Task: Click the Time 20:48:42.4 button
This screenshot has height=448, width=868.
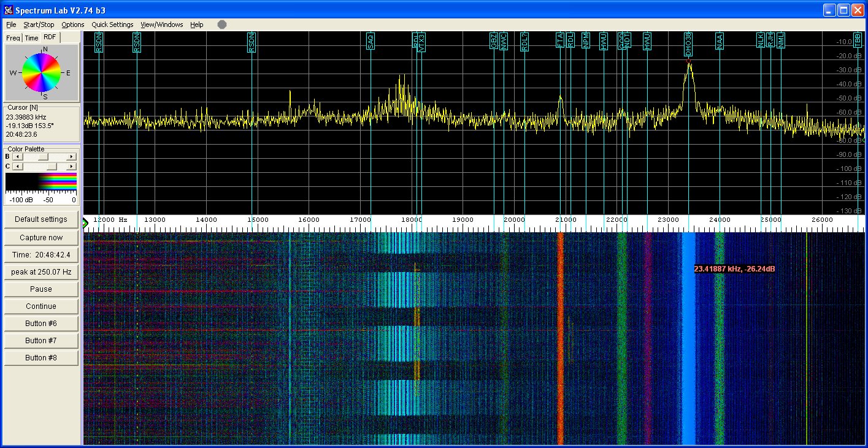Action: click(x=41, y=254)
